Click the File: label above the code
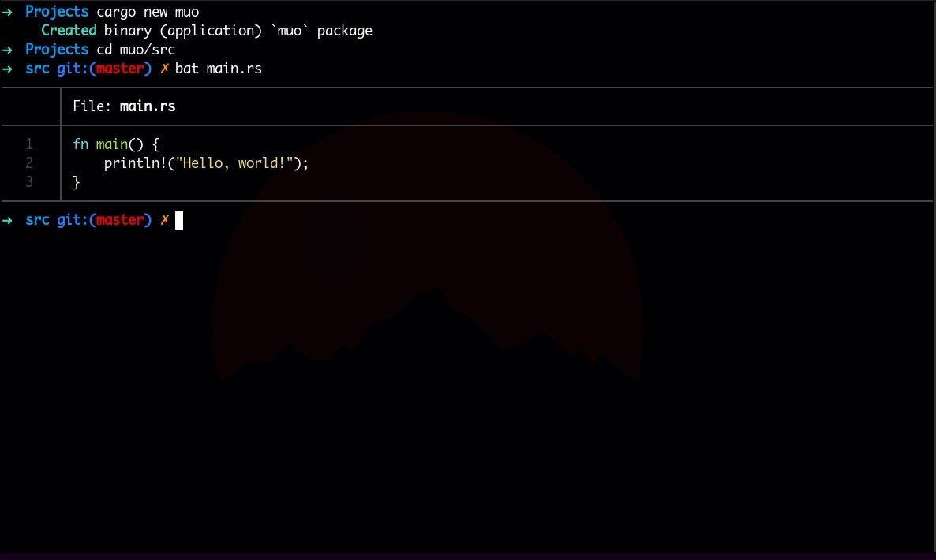This screenshot has height=560, width=936. tap(91, 106)
